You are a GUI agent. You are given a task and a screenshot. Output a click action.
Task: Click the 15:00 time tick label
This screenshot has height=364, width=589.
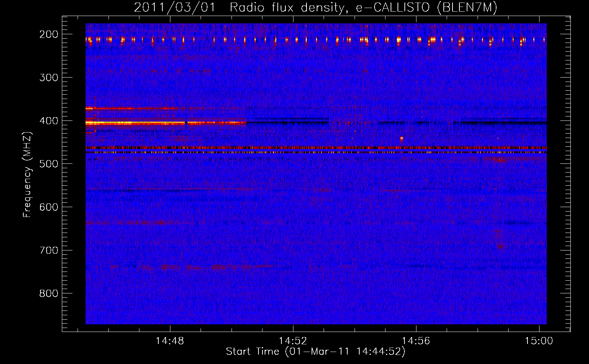coord(539,341)
